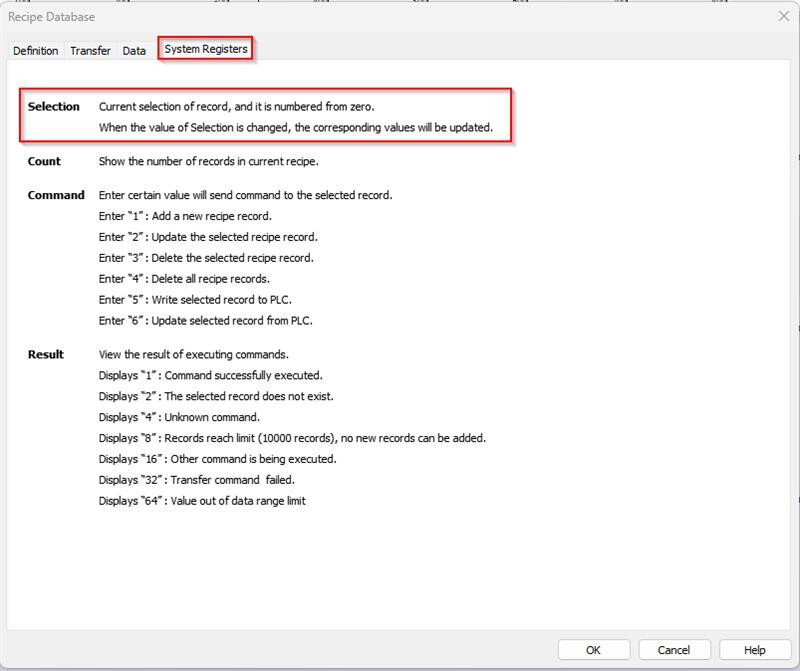800x671 pixels.
Task: Close the Recipe Database dialog
Action: click(x=784, y=16)
